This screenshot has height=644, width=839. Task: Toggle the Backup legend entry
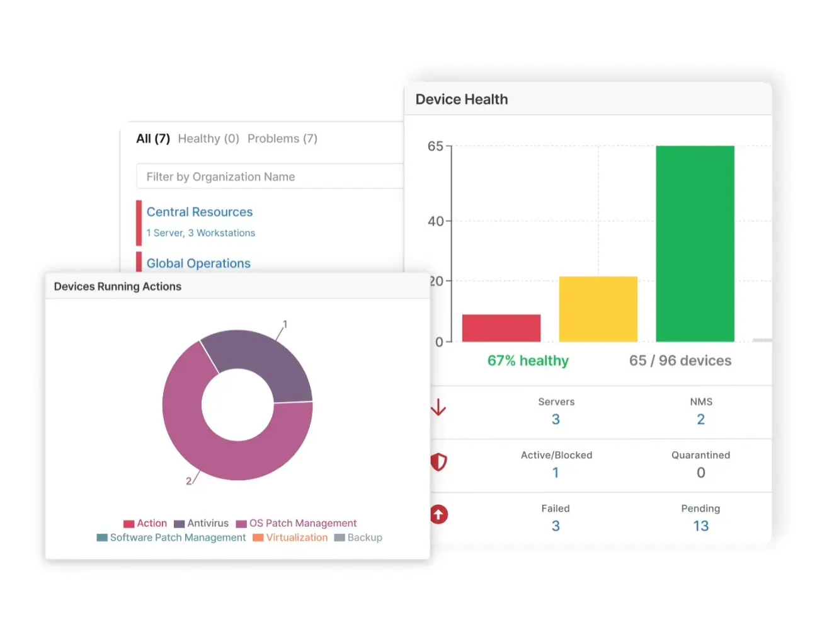[358, 538]
